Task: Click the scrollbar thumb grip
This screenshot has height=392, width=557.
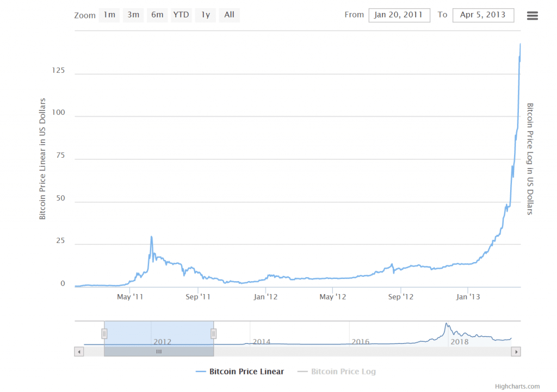Action: [159, 352]
